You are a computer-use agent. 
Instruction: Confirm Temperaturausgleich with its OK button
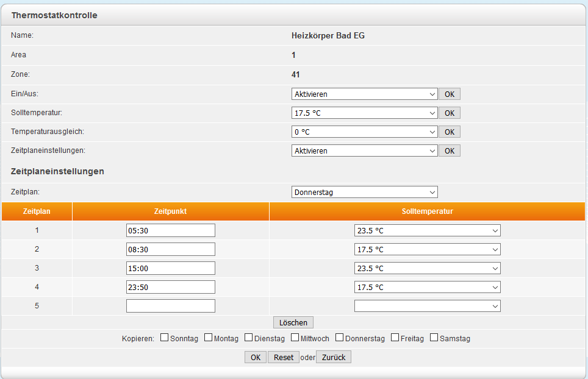(x=449, y=132)
